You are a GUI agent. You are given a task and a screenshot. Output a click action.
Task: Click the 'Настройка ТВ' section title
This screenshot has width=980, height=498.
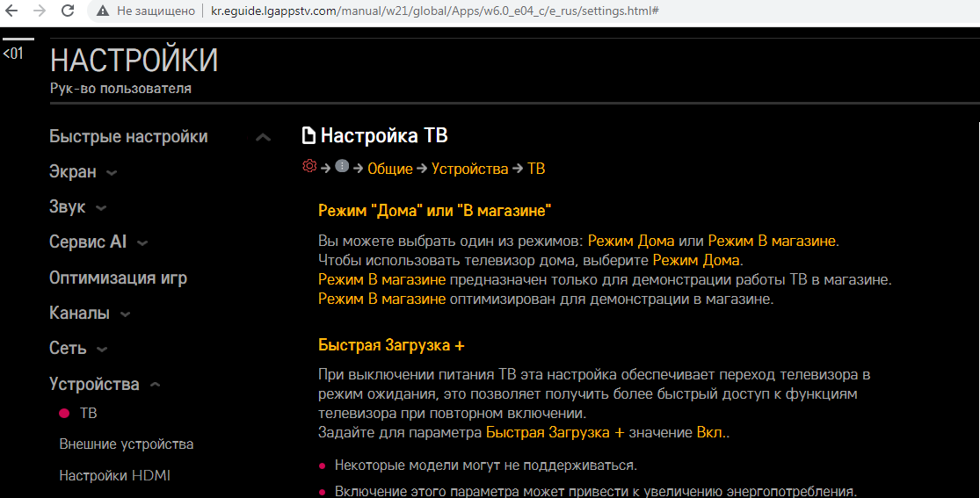tap(384, 135)
